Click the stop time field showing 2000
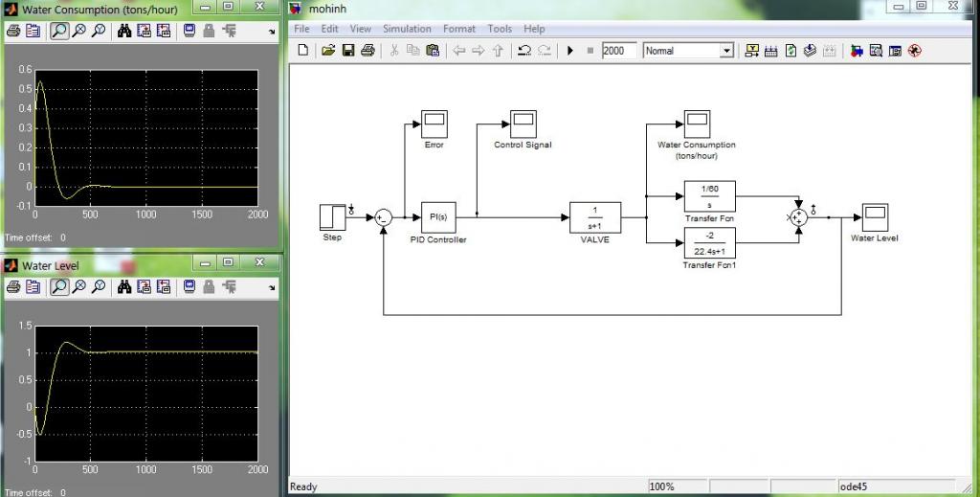The height and width of the screenshot is (497, 980). pos(619,51)
